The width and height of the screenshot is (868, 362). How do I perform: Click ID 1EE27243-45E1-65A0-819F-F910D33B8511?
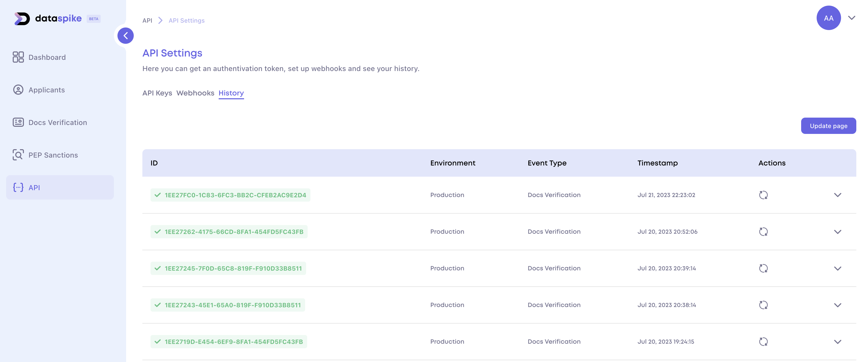[228, 305]
